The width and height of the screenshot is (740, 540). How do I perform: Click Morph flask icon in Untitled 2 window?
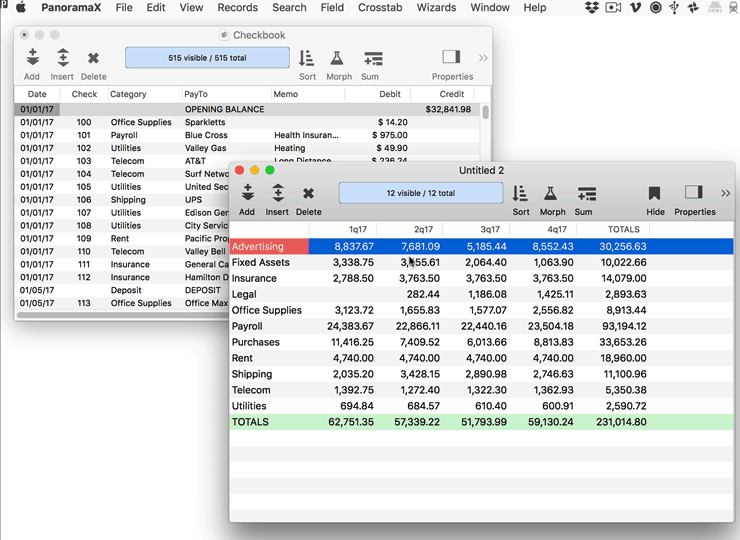pos(550,193)
